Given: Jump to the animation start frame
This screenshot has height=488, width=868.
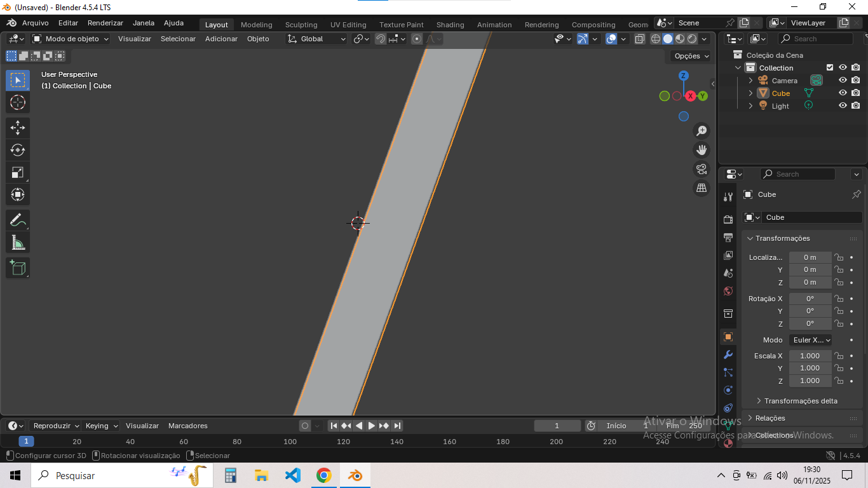Looking at the screenshot, I should [x=334, y=426].
